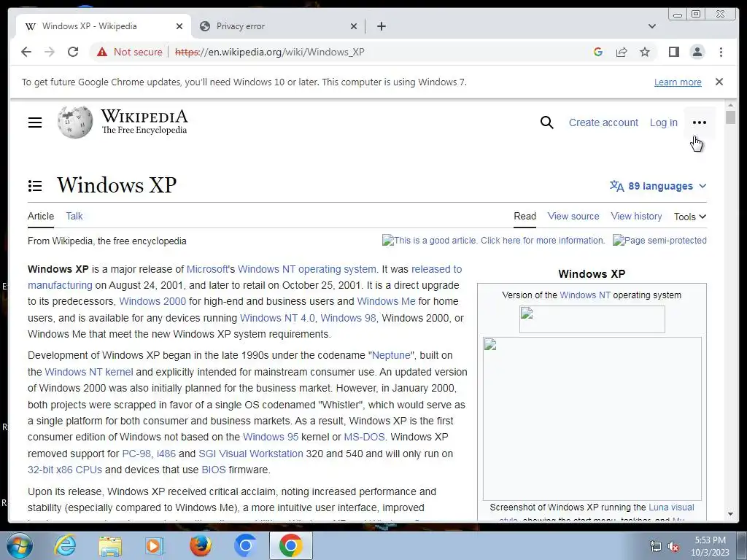The height and width of the screenshot is (560, 747).
Task: Open the tab search chevron
Action: point(652,26)
